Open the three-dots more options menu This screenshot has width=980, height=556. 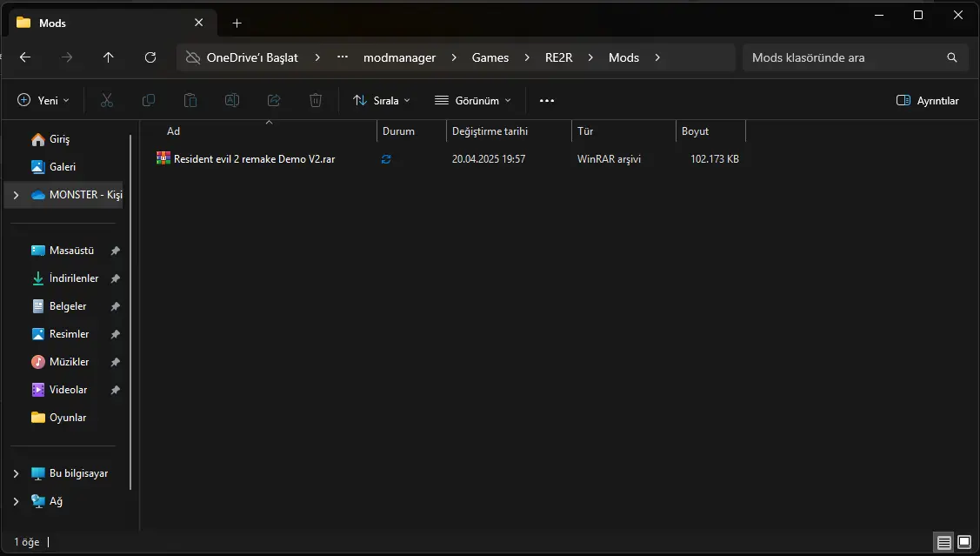tap(547, 100)
